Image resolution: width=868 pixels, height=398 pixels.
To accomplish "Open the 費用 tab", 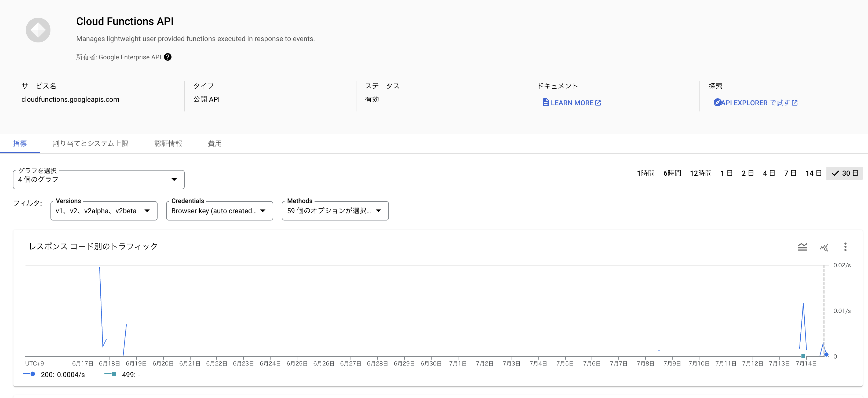I will [x=214, y=143].
